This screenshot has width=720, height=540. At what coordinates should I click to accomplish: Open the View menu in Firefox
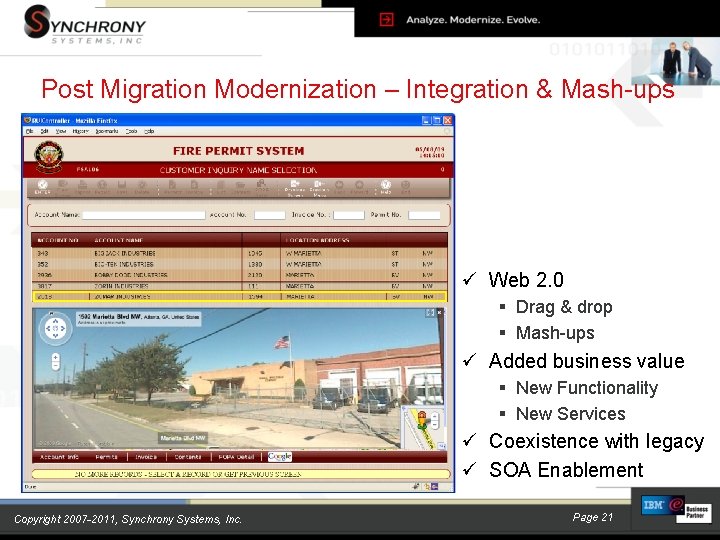pos(61,131)
